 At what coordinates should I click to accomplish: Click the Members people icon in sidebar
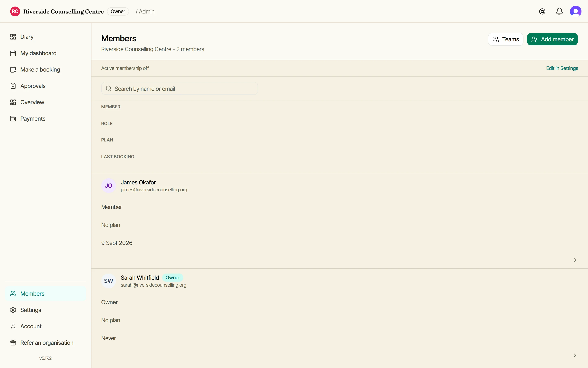(13, 294)
